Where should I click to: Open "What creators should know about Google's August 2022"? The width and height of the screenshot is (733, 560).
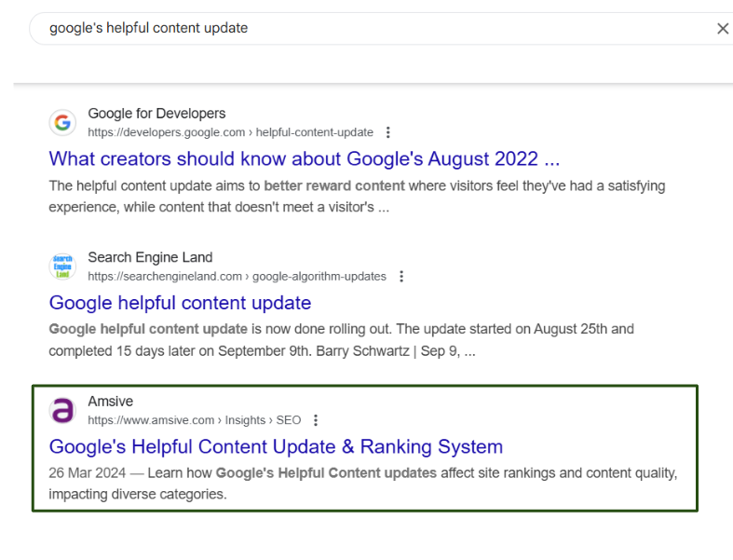click(x=305, y=158)
